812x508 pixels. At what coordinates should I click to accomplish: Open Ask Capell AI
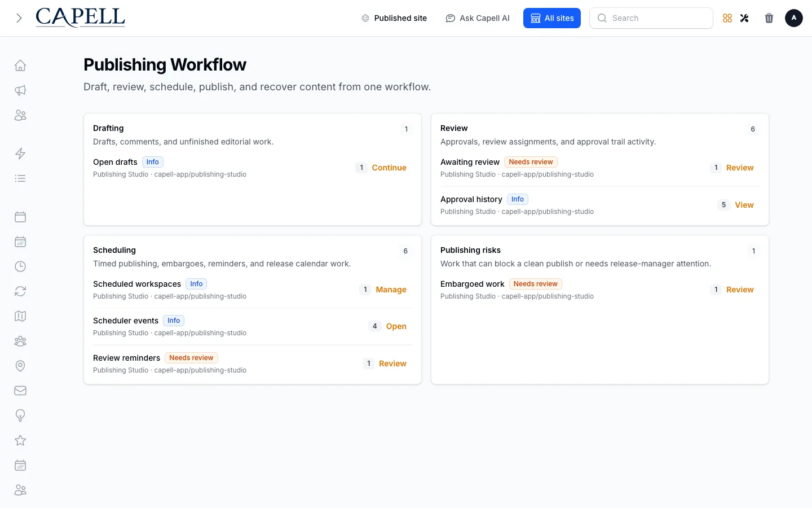[x=478, y=18]
